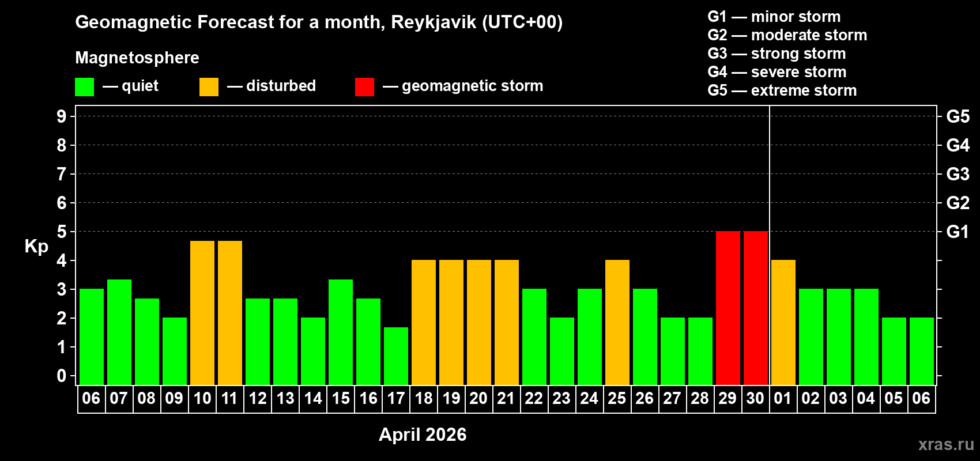
Task: Click the '— geomagnetic storm' legend text
Action: click(x=463, y=86)
